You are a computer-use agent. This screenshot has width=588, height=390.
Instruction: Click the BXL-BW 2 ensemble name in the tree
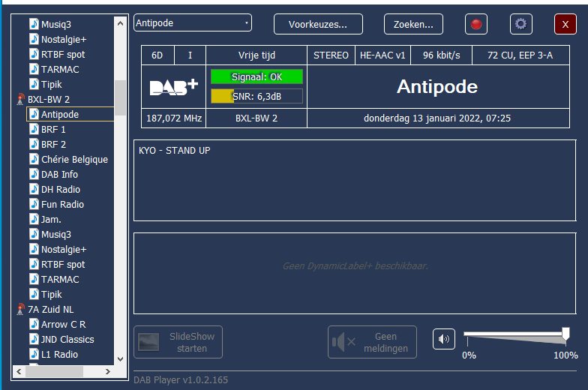(x=49, y=99)
